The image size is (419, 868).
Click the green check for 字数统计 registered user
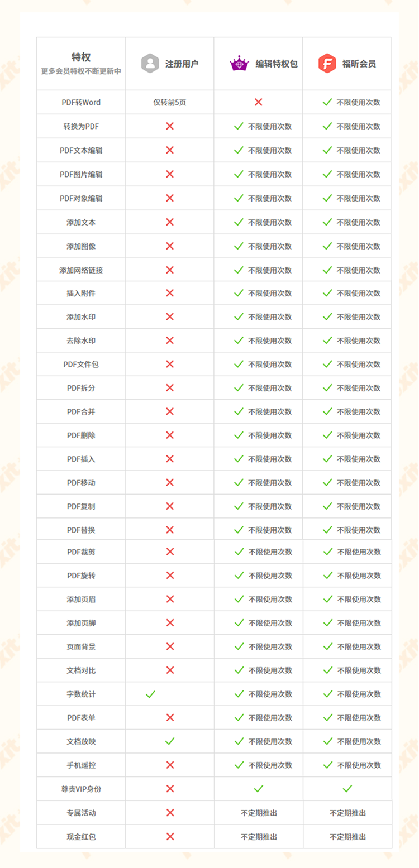coord(150,694)
